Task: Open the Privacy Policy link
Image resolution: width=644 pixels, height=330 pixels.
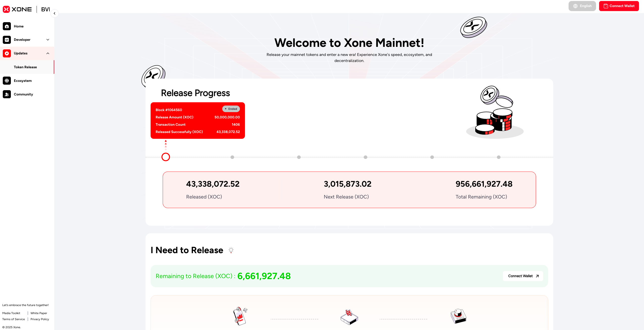Action: tap(40, 319)
